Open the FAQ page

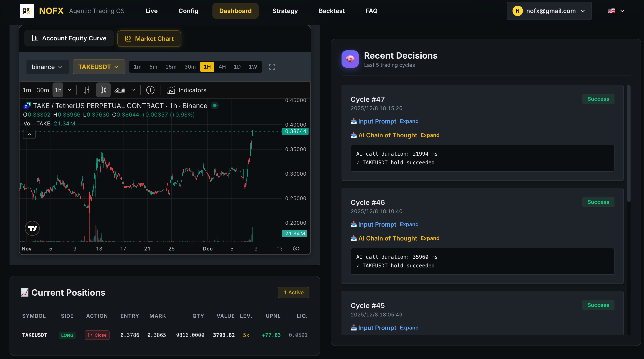(371, 11)
